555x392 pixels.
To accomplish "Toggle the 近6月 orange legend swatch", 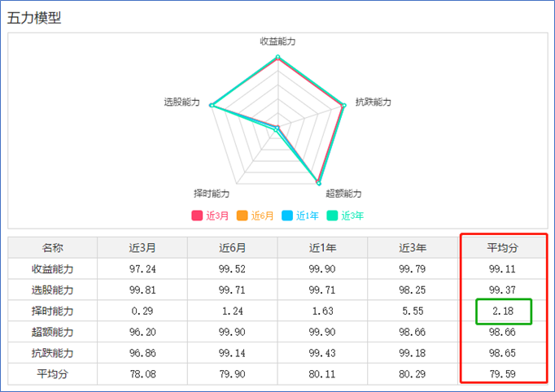I will tap(243, 216).
